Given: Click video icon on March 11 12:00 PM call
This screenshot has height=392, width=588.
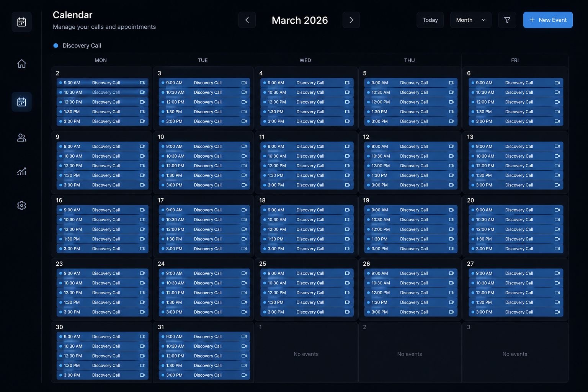Looking at the screenshot, I should point(348,166).
